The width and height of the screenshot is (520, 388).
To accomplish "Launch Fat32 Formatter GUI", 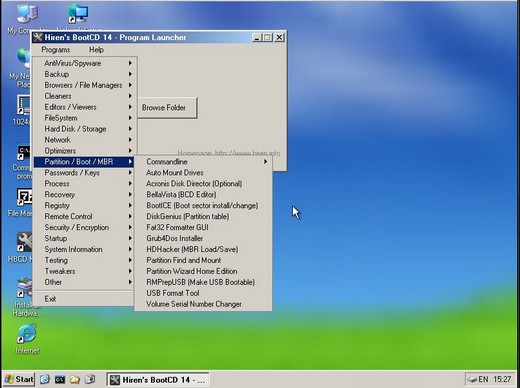I will 203,228.
